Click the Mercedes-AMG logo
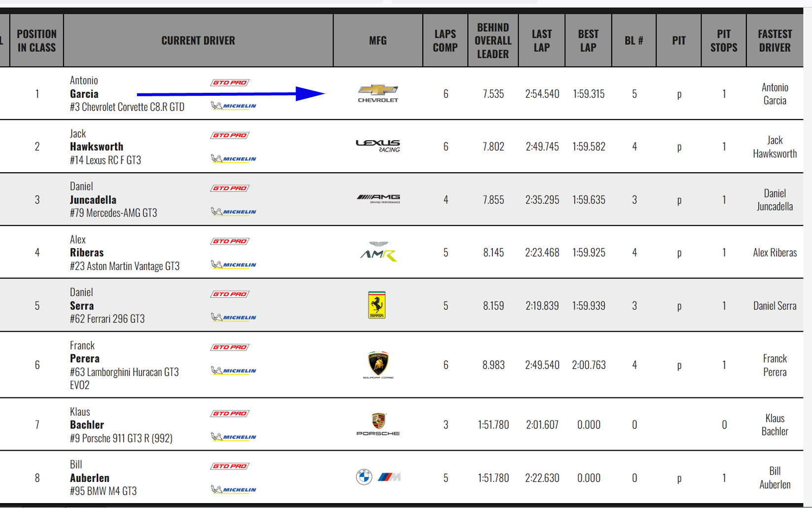The height and width of the screenshot is (508, 812). click(378, 199)
